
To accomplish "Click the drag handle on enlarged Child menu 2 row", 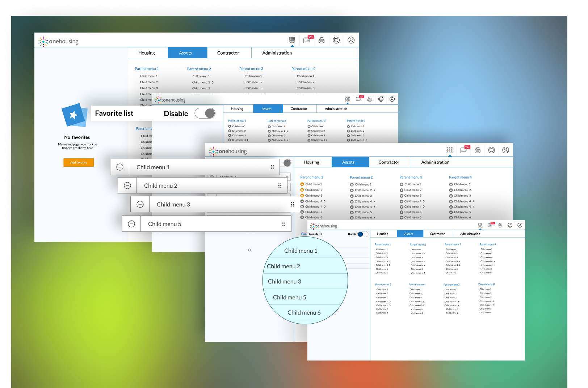I will coord(280,186).
